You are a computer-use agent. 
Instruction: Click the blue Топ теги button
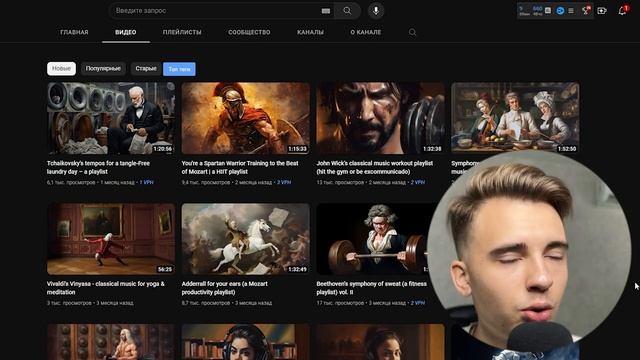coord(179,69)
